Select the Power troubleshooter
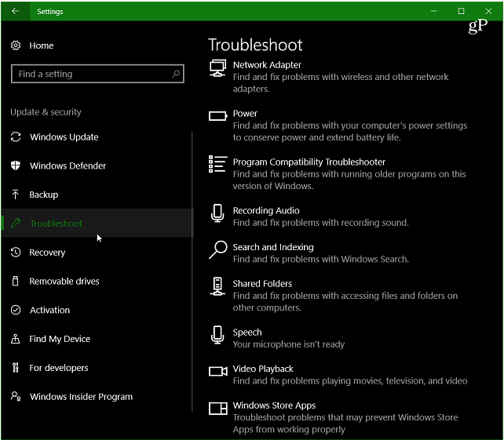Viewport: 504px width, 440px height. click(338, 125)
